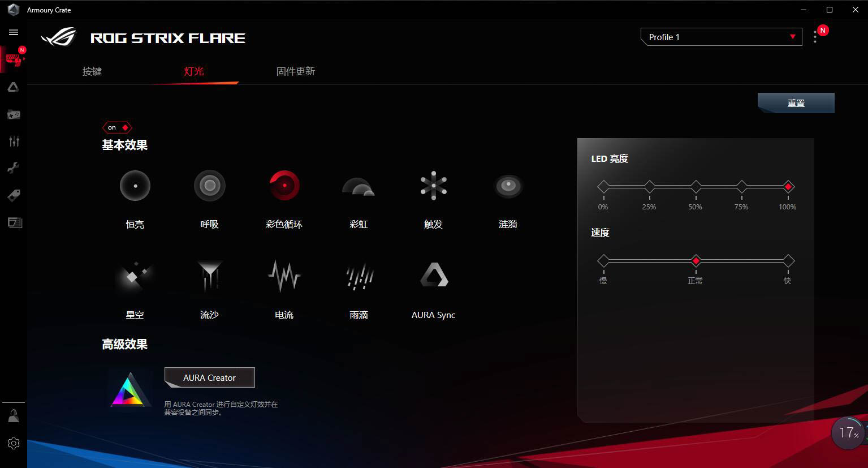Image resolution: width=868 pixels, height=468 pixels.
Task: Set LED brightness to 50%
Action: (696, 187)
